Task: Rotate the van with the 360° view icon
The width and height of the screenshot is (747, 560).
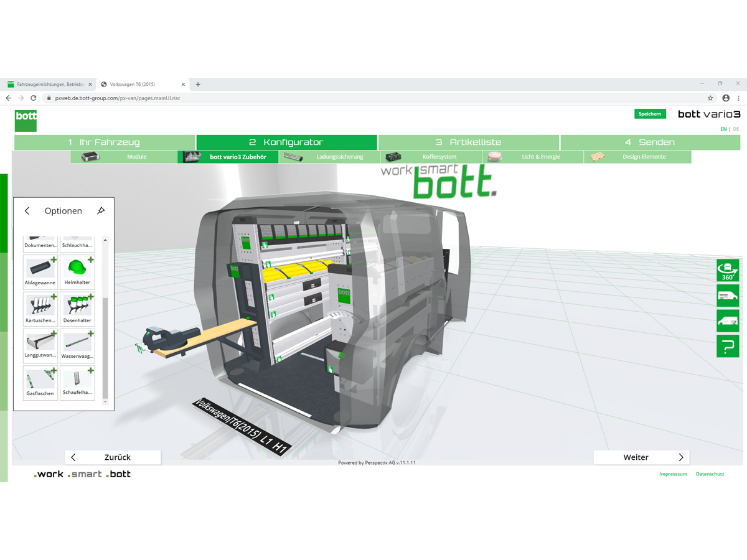Action: tap(728, 270)
